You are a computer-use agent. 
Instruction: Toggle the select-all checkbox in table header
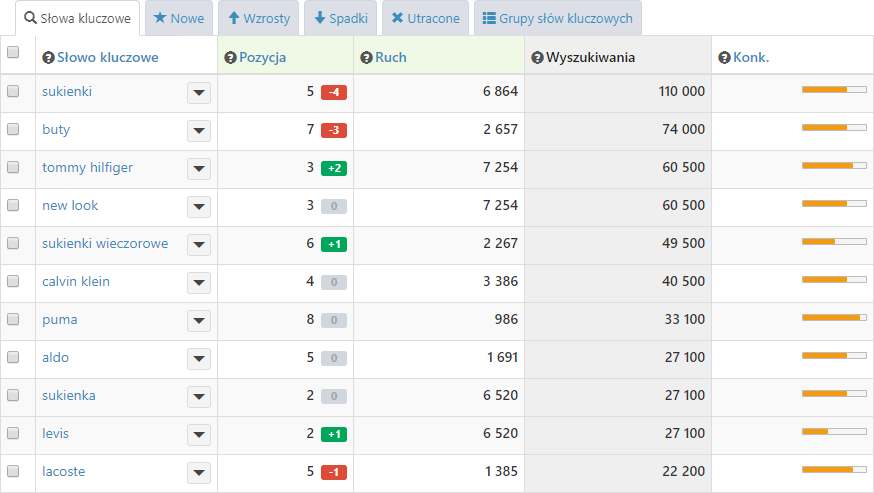[13, 53]
